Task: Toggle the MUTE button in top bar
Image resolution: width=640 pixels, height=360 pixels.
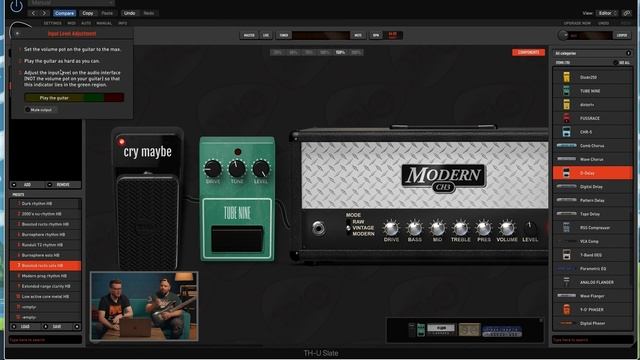Action: (x=358, y=36)
